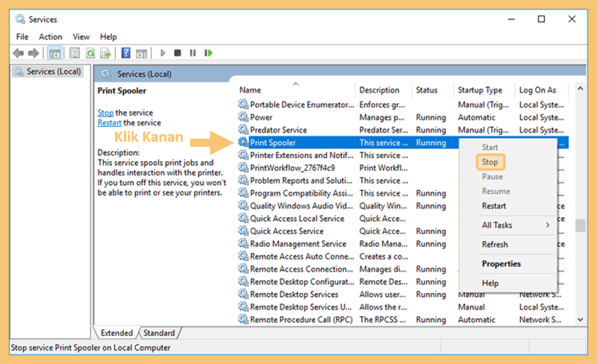
Task: Sort by the Name column header
Action: pyautogui.click(x=296, y=90)
